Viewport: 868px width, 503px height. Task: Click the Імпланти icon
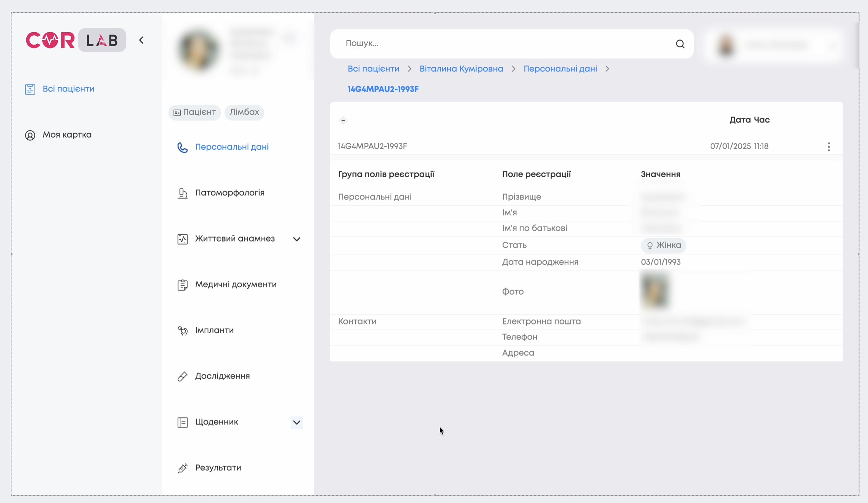tap(183, 330)
